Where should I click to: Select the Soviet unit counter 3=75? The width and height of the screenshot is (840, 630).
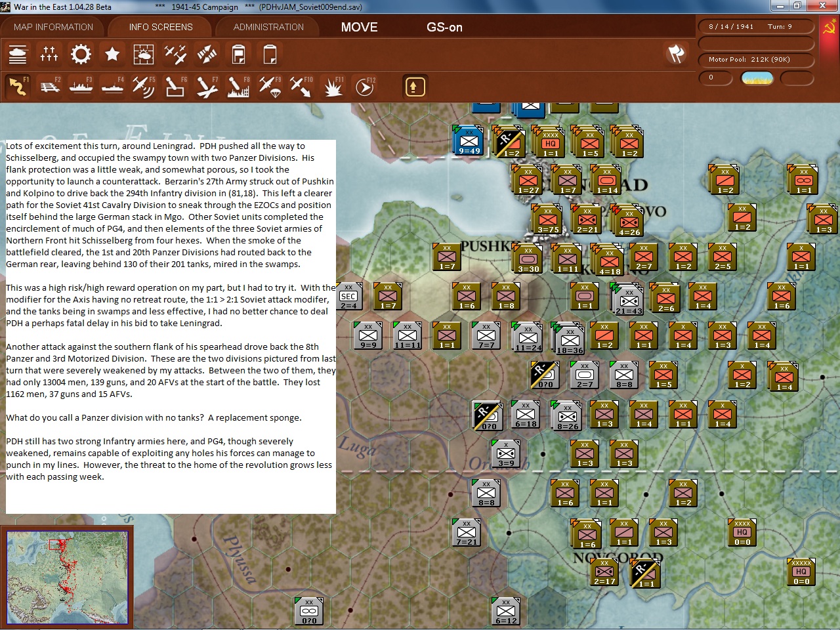[548, 220]
